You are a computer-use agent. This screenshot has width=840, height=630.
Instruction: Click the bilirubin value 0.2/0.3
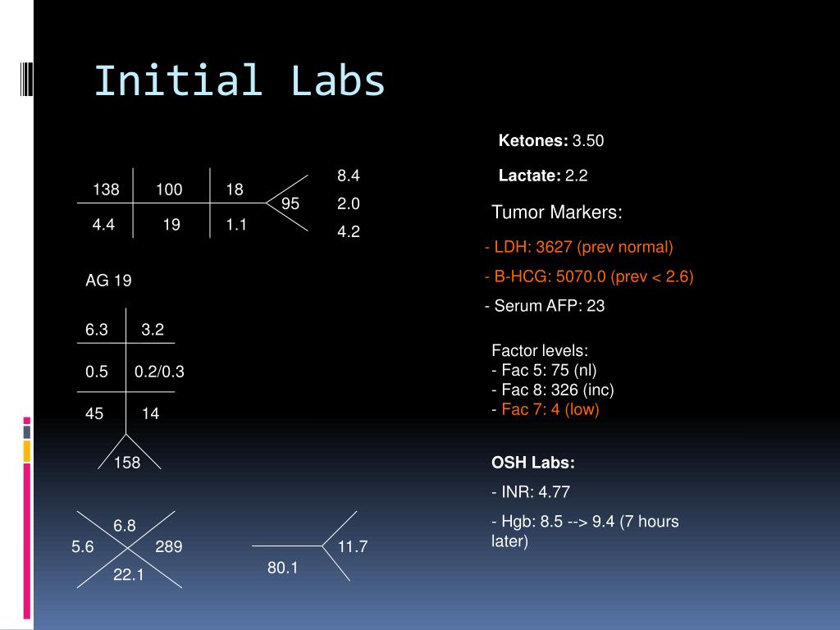(x=159, y=372)
